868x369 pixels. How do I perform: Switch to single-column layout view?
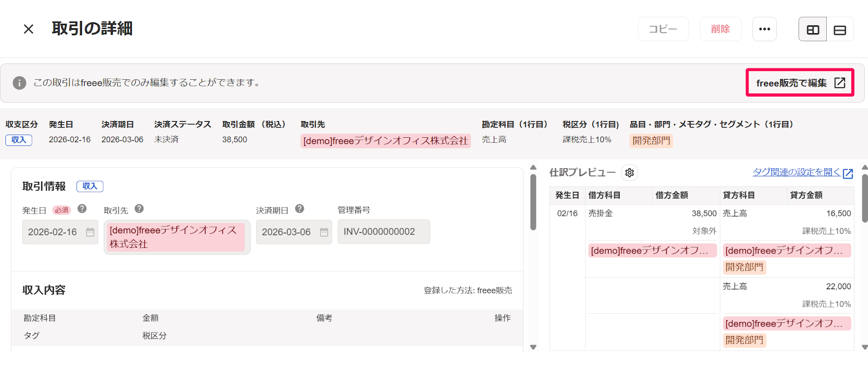click(840, 30)
